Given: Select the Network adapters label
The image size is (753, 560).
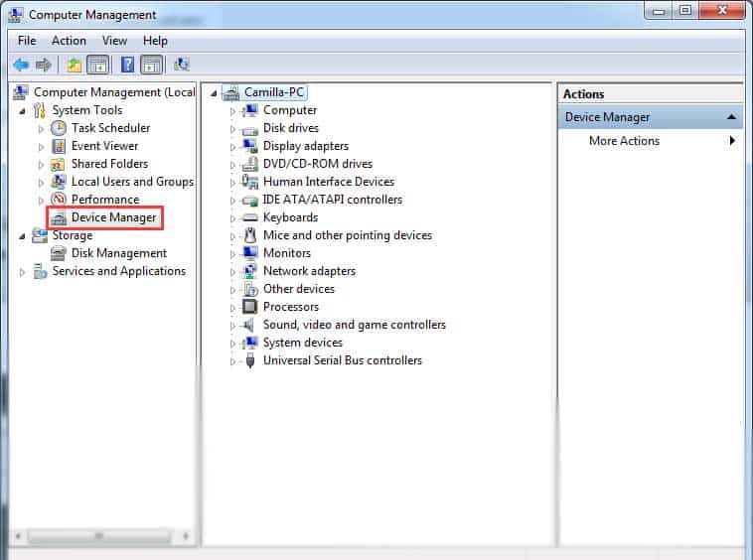Looking at the screenshot, I should tap(309, 271).
